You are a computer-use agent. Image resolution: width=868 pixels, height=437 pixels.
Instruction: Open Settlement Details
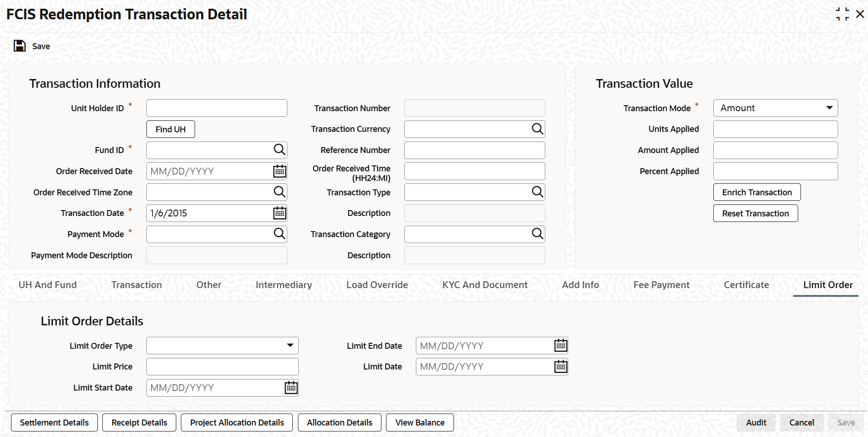click(x=54, y=422)
